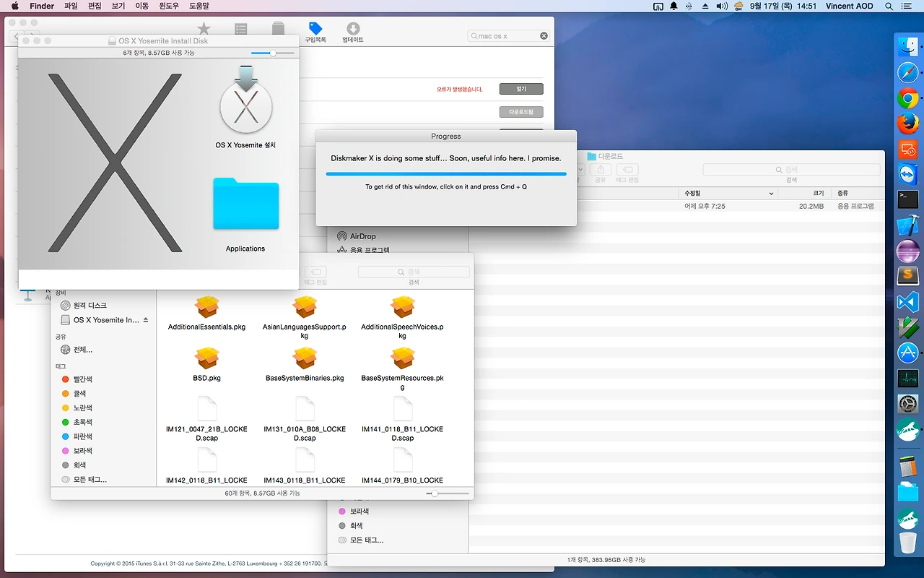Open the 도움말 menu

click(199, 6)
